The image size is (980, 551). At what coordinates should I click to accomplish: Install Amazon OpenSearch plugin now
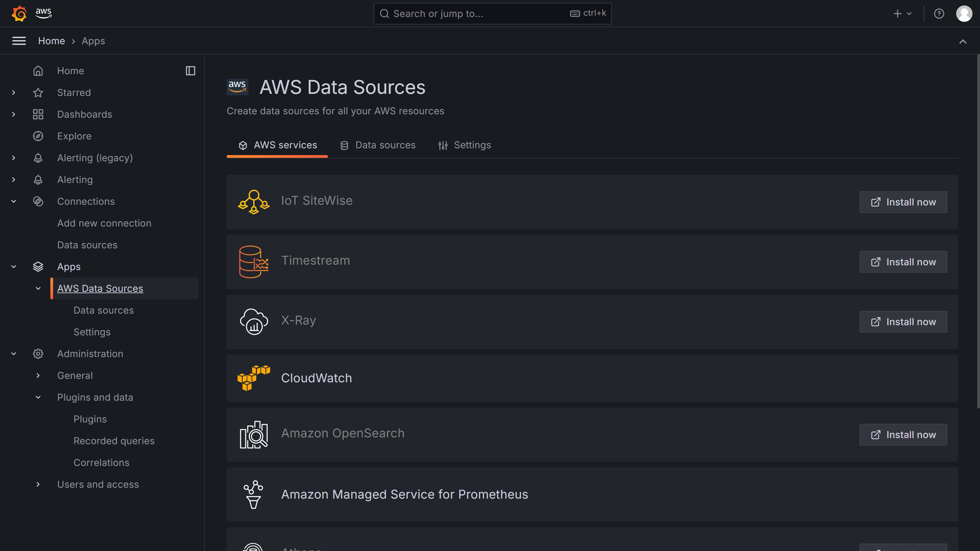[x=903, y=435]
